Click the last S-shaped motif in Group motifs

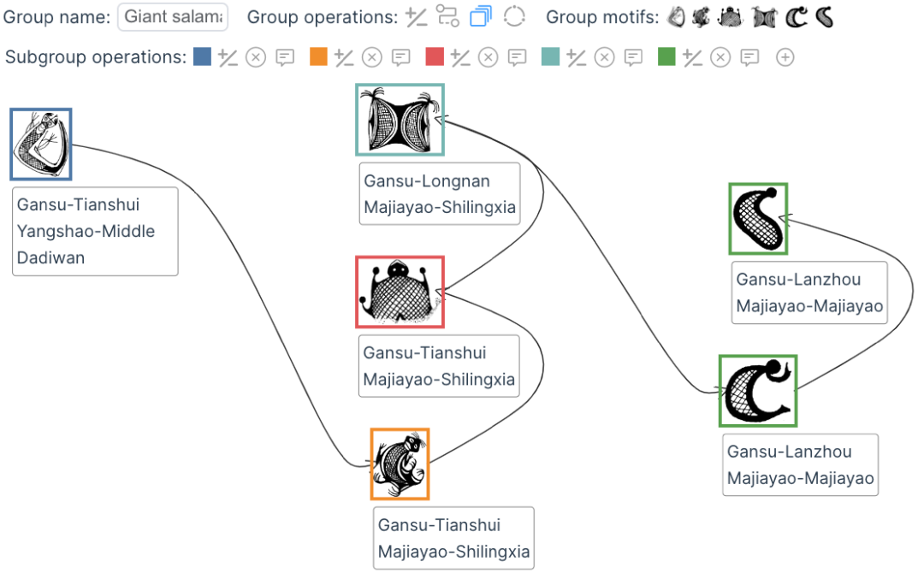(825, 17)
